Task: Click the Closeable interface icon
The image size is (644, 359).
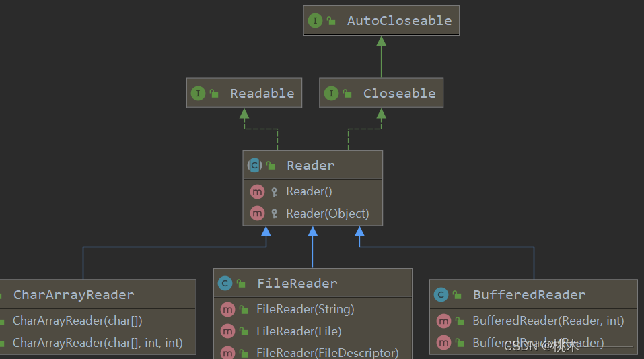Action: (331, 94)
